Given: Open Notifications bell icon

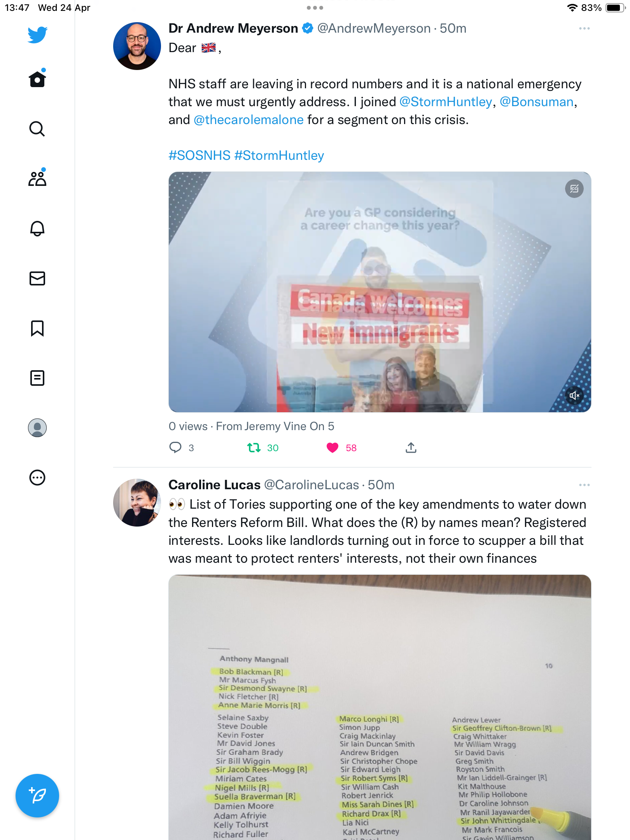Looking at the screenshot, I should coord(37,228).
